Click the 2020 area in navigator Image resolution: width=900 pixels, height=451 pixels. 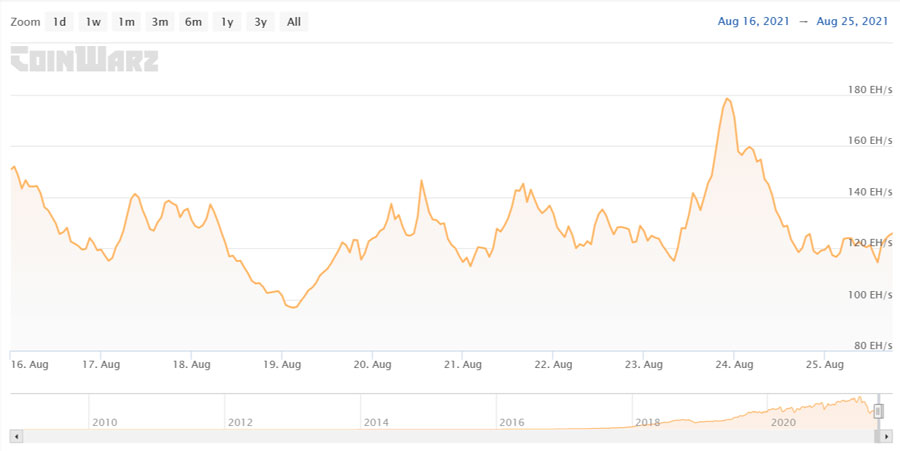[783, 422]
